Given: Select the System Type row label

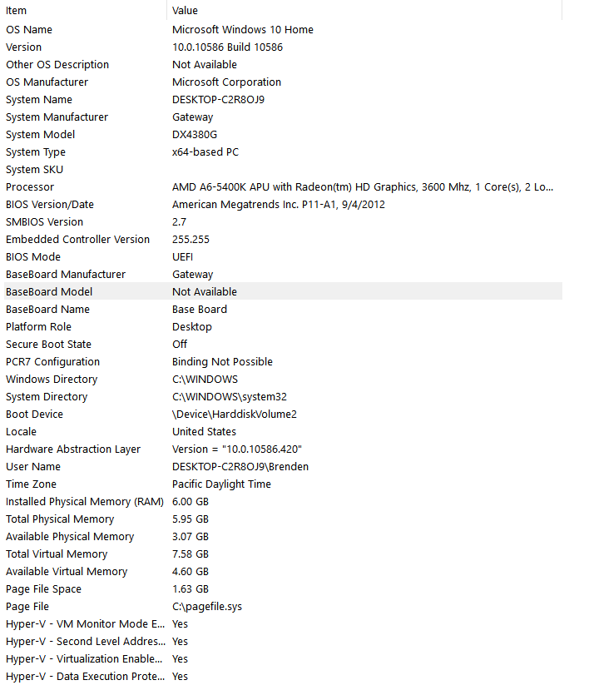Looking at the screenshot, I should coord(36,151).
